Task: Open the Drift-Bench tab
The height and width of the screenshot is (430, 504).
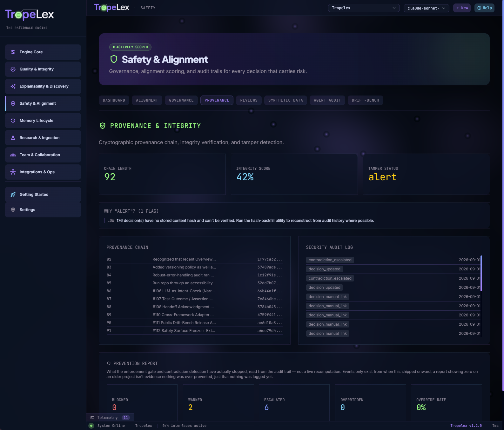Action: coord(366,100)
